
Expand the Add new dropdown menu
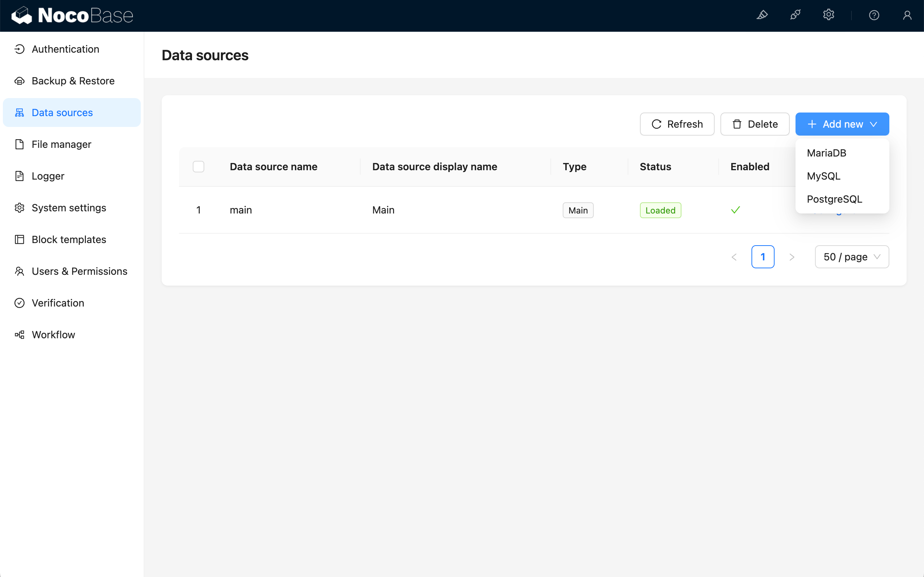tap(842, 124)
